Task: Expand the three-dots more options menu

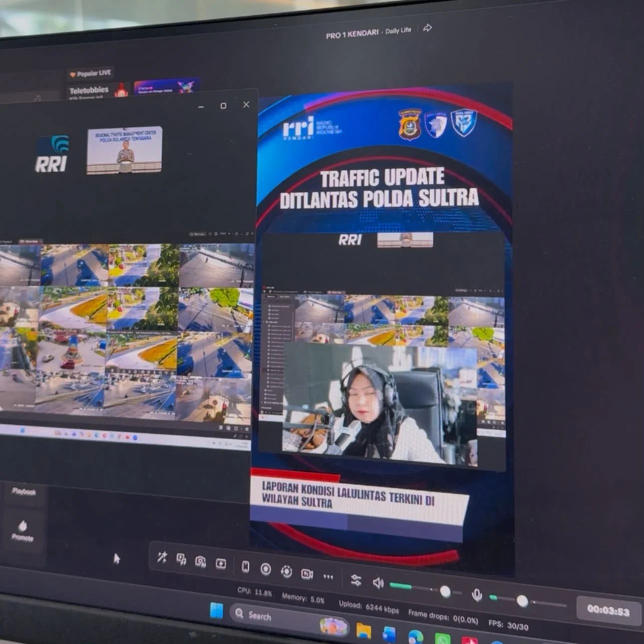Action: coord(328,577)
